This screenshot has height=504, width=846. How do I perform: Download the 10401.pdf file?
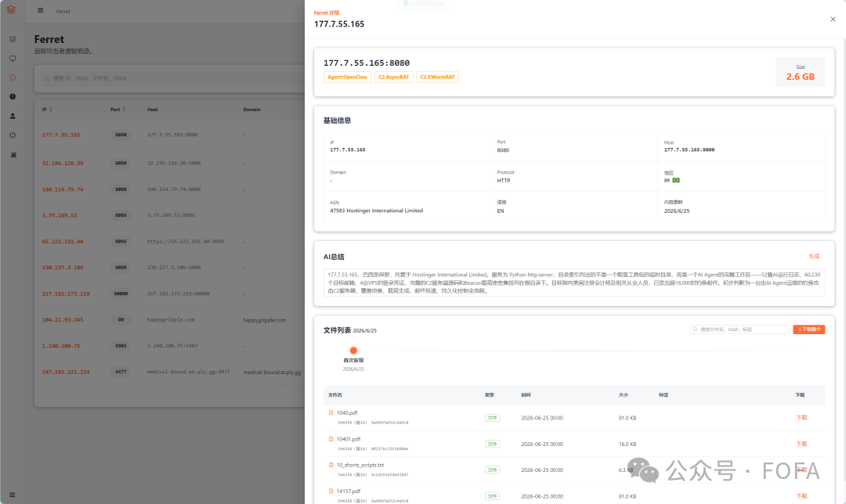[x=802, y=445]
